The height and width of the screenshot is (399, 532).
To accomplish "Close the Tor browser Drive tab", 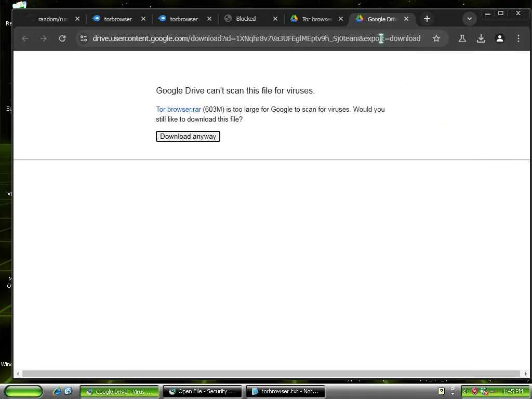I will pyautogui.click(x=341, y=19).
